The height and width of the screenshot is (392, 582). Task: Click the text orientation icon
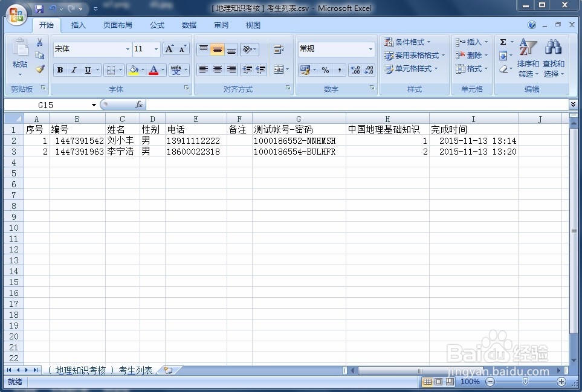pyautogui.click(x=247, y=49)
